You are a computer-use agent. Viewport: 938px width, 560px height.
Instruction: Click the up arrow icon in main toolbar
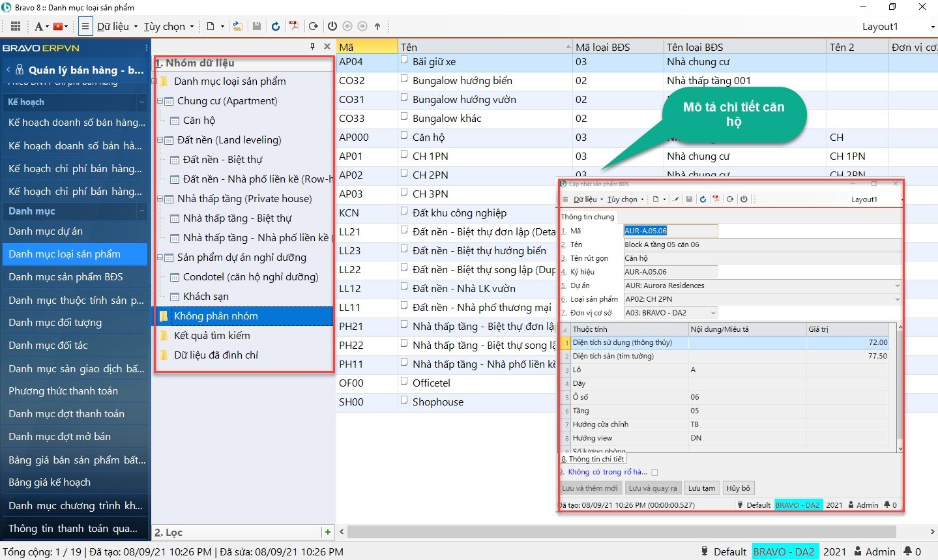point(377,26)
